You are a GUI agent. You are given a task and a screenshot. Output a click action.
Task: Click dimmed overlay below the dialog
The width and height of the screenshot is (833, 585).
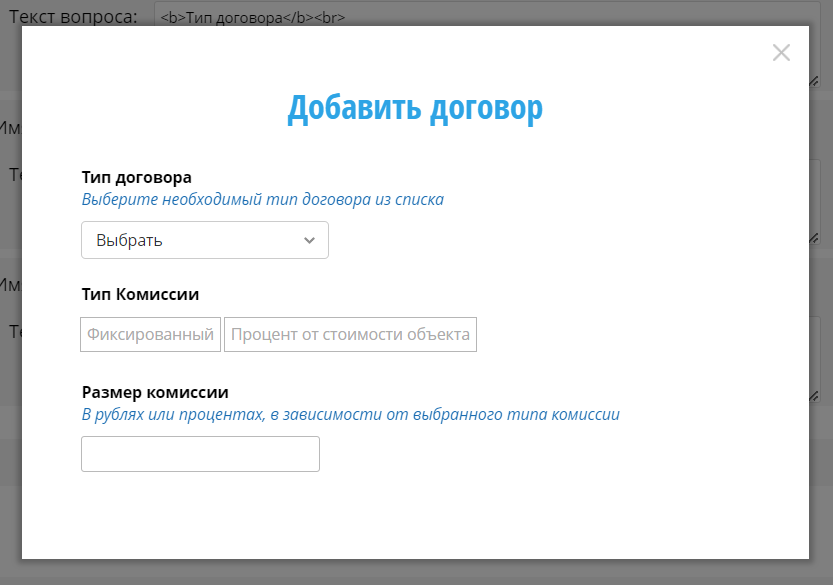[x=415, y=572]
